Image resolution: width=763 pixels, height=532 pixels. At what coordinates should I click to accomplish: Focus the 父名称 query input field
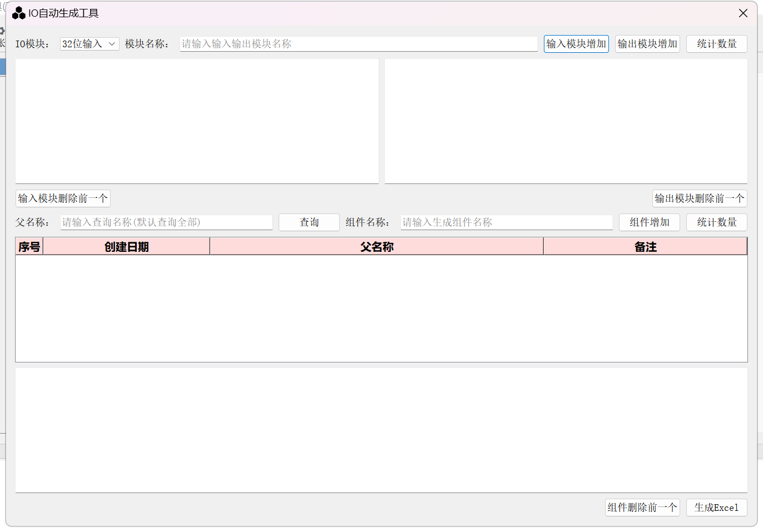[x=166, y=222]
